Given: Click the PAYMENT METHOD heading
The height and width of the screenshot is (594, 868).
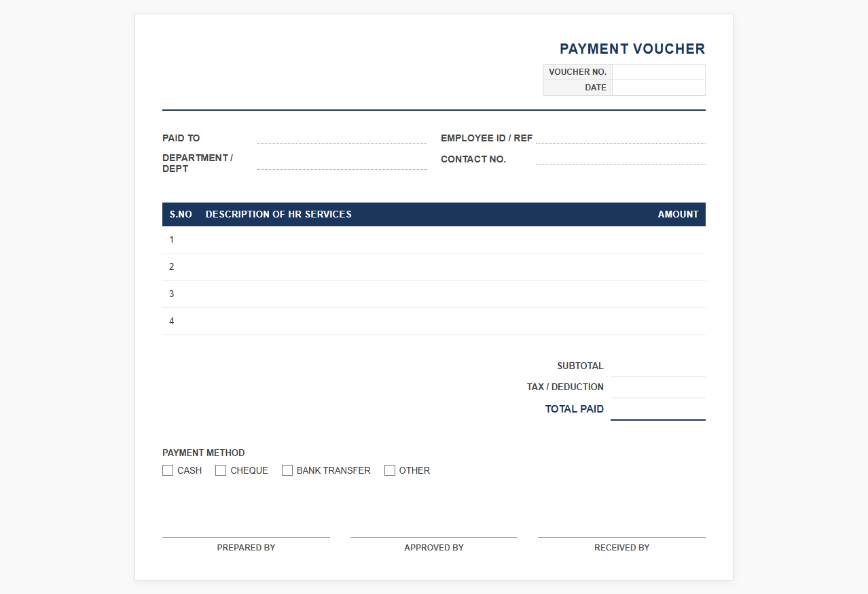Looking at the screenshot, I should coord(204,453).
